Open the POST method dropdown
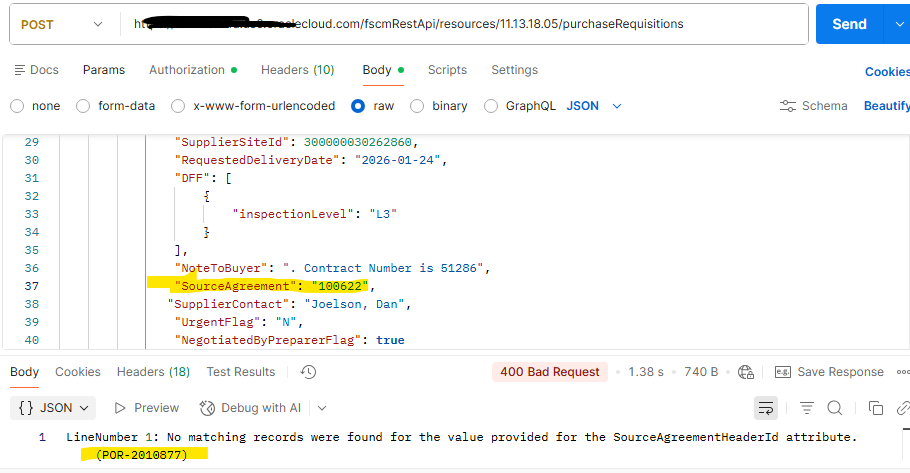Image resolution: width=910 pixels, height=473 pixels. 62,24
